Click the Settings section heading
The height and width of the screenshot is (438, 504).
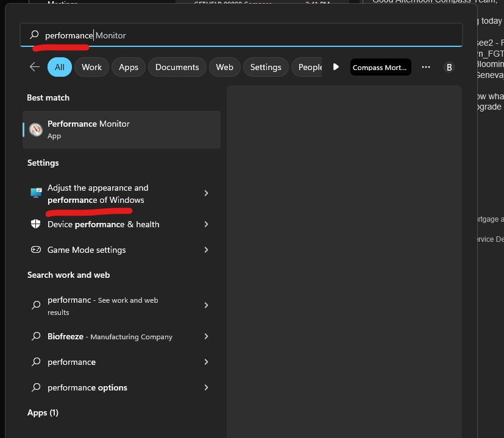43,163
